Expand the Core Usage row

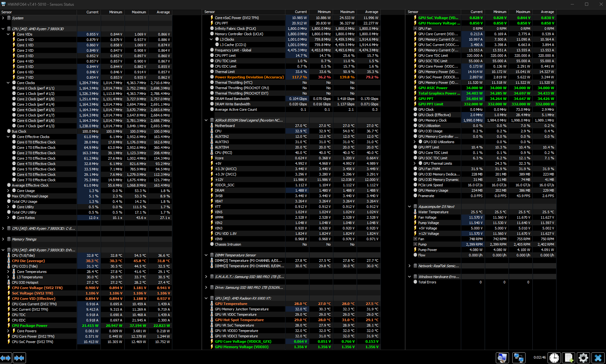[x=8, y=191]
